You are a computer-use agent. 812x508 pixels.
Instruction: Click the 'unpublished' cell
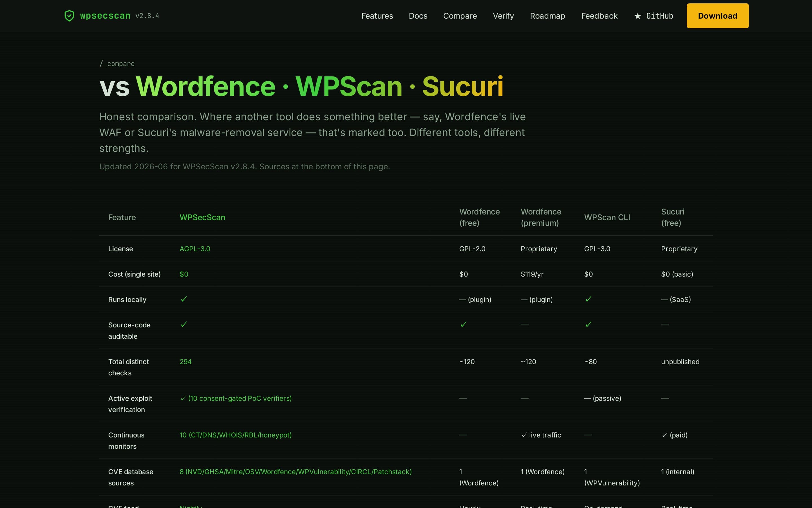coord(680,362)
